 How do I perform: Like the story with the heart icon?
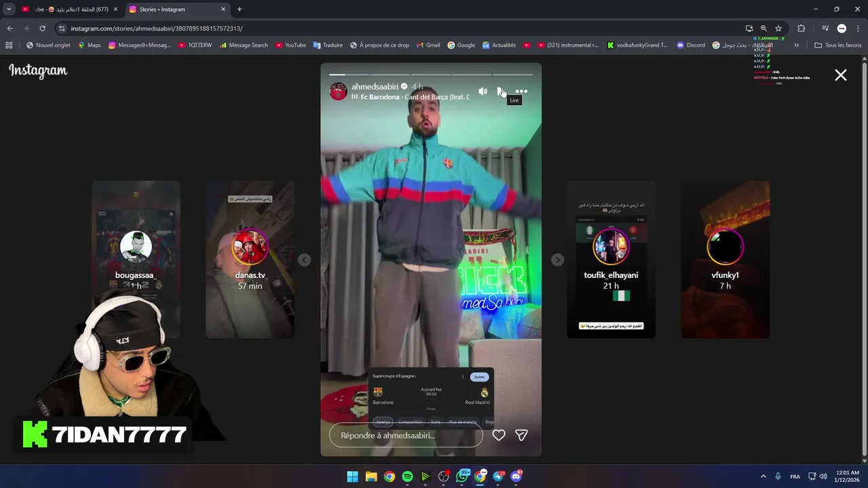coord(498,435)
